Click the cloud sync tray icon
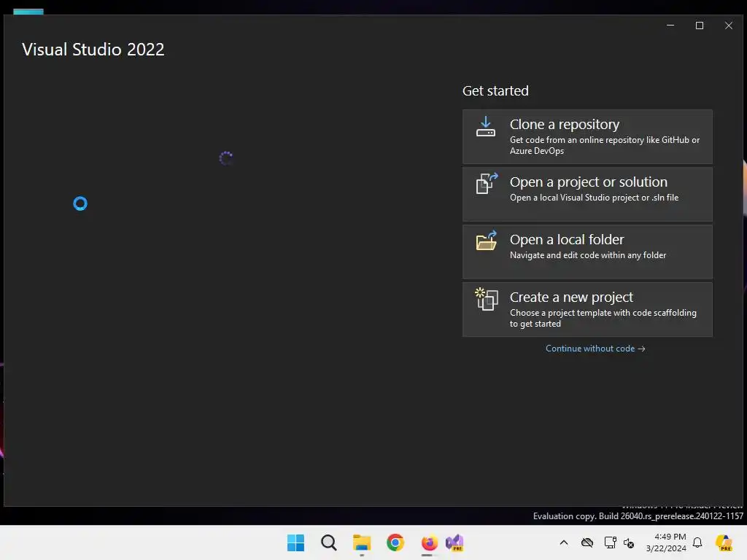The width and height of the screenshot is (747, 560). click(x=587, y=542)
